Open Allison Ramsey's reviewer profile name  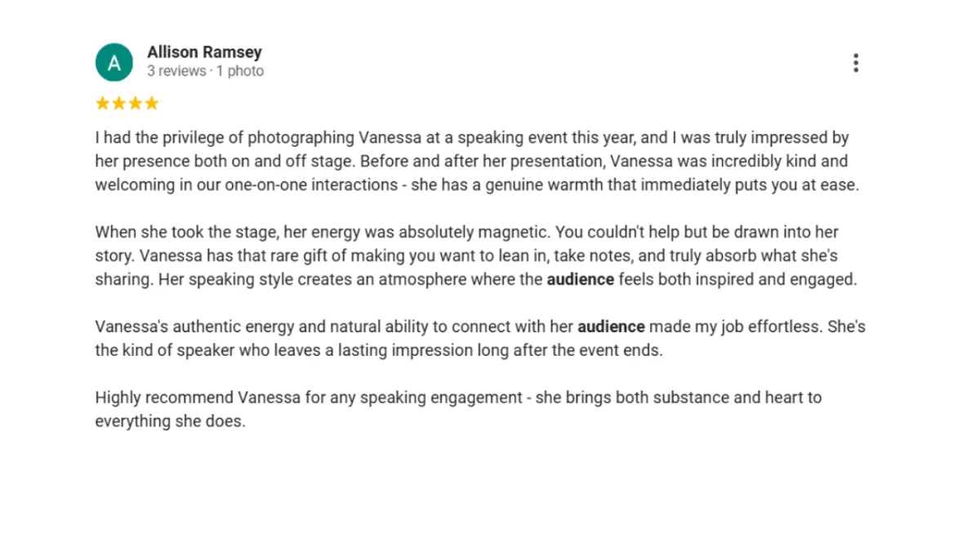click(204, 52)
